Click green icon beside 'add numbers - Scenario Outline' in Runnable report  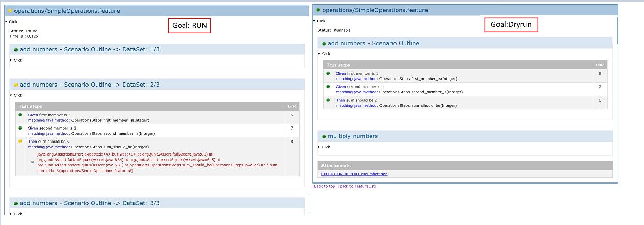(324, 44)
